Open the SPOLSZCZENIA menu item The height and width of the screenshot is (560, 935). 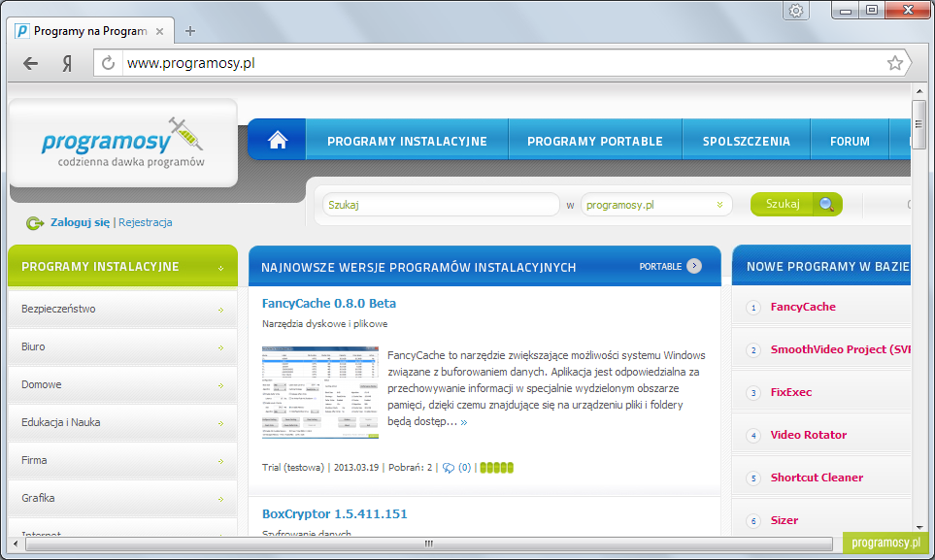(747, 142)
